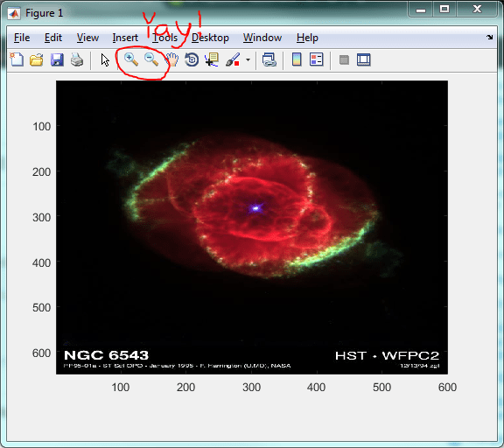Screen dimensions: 504x448
Task: Click the Show Plot Tools icon
Action: point(363,59)
